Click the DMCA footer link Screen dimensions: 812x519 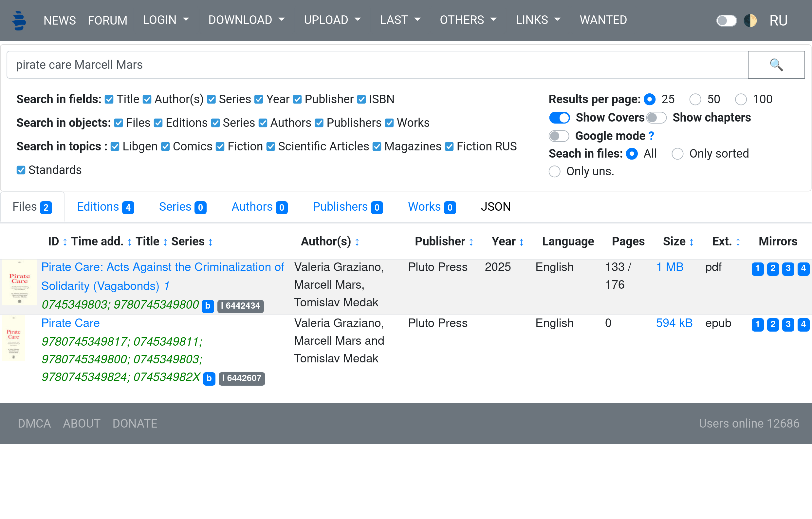(x=34, y=424)
